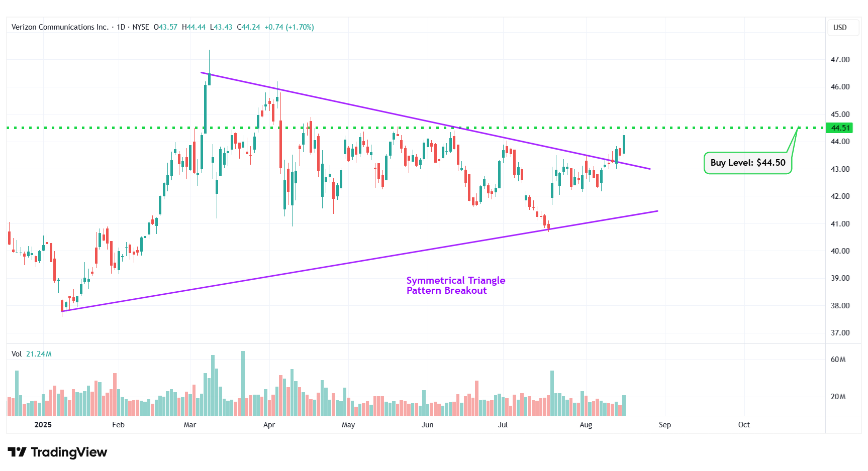The height and width of the screenshot is (471, 868).
Task: Click the Symmetrical Triangle Pattern Breakout text
Action: 456,285
